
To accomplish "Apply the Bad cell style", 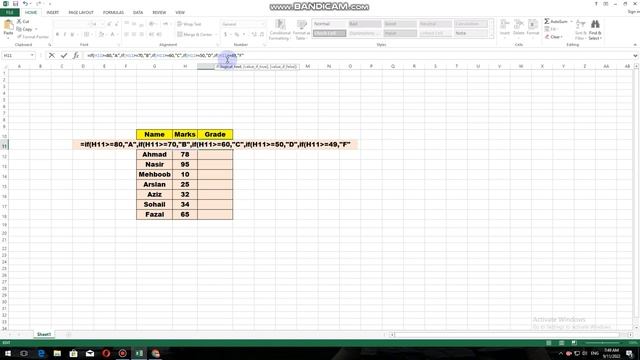I will pyautogui.click(x=364, y=24).
